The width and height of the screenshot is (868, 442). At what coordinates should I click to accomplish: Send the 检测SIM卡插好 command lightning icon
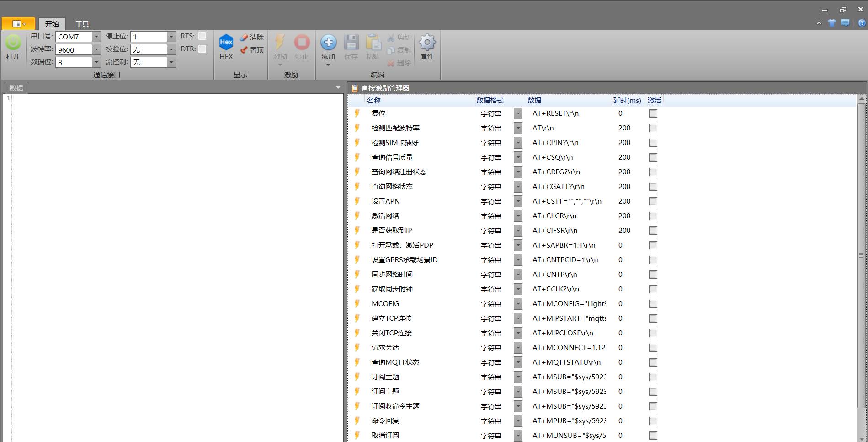click(x=357, y=142)
